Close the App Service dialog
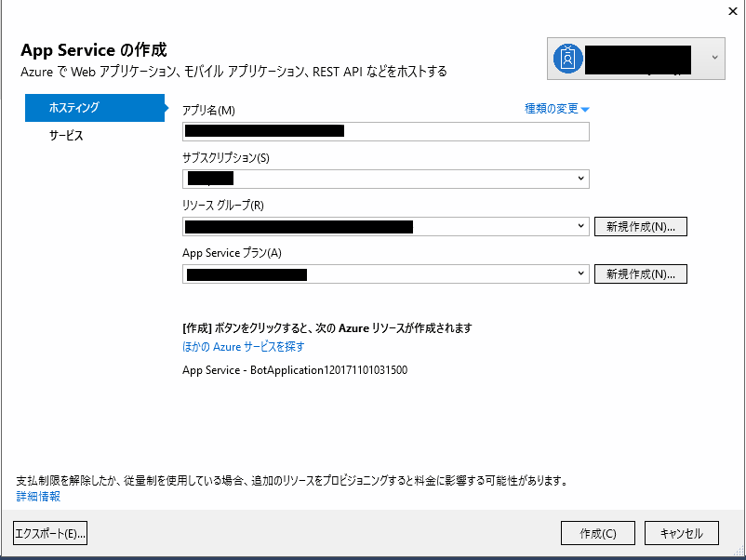The height and width of the screenshot is (560, 746). click(x=733, y=11)
